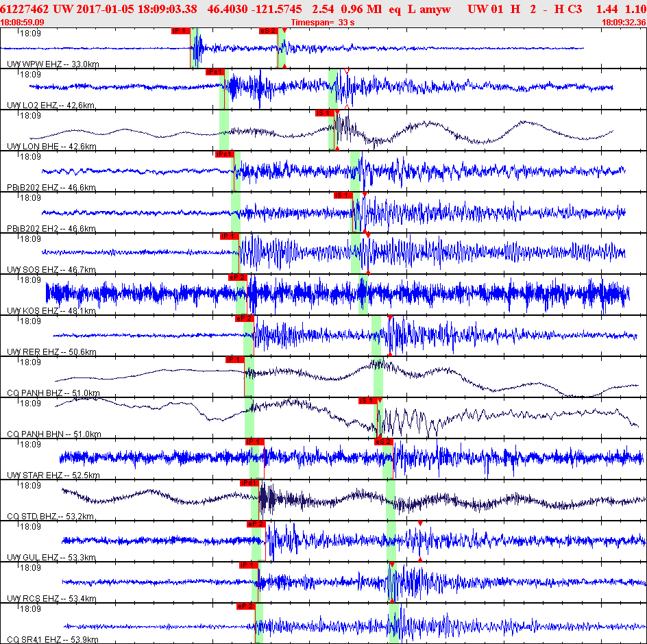Click the 'UW STAR EHZ -- 52.5km' label

tap(53, 475)
